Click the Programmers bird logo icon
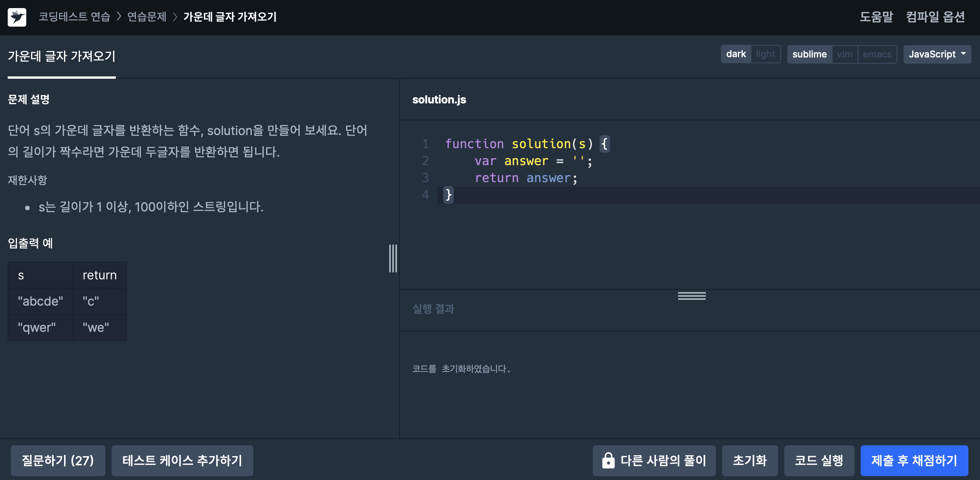 click(x=17, y=17)
